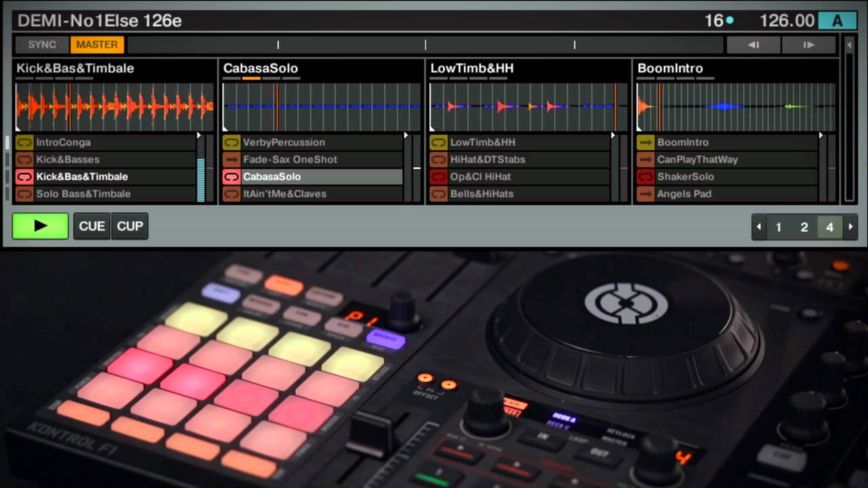Click the white triangle above BoomIntro slot sliders
The height and width of the screenshot is (488, 868).
[821, 136]
